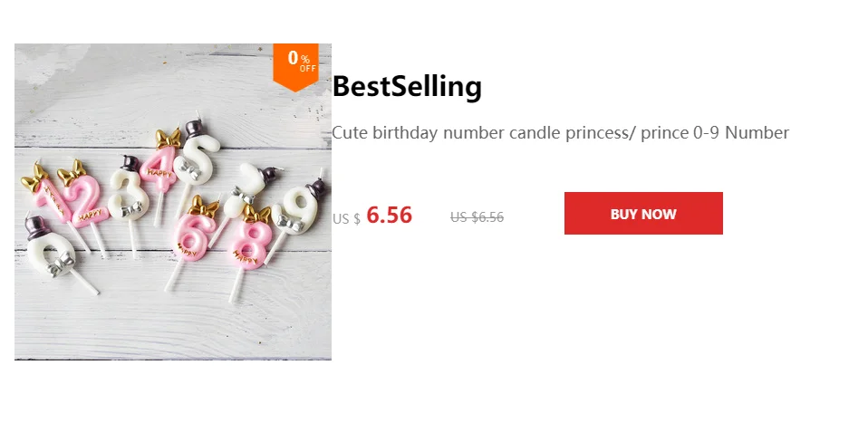Open the BestSelling heading
Image resolution: width=868 pixels, height=432 pixels.
407,87
